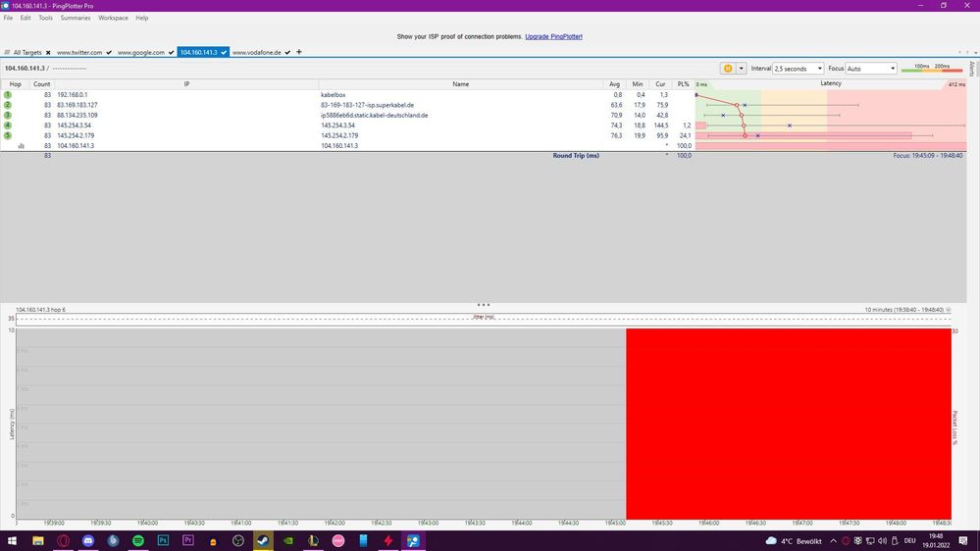Screen dimensions: 980x551
Task: Select IP cell 83.169.183.127
Action: (x=77, y=105)
